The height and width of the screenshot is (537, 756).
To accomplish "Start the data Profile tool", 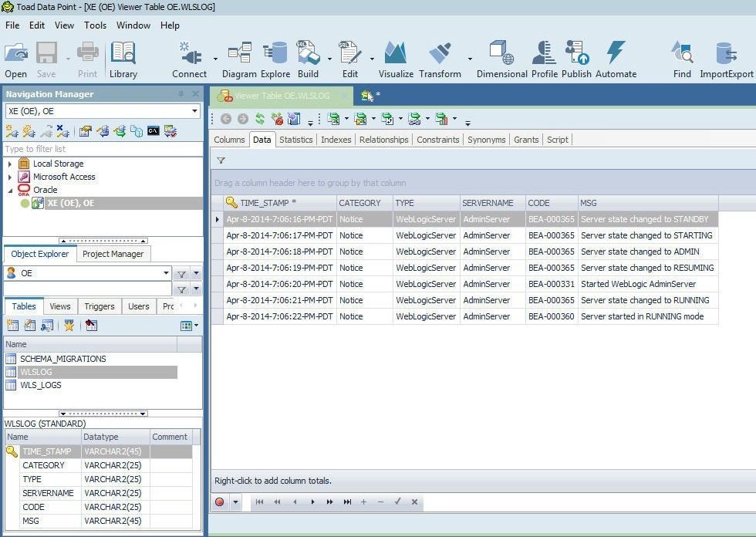I will click(x=545, y=59).
